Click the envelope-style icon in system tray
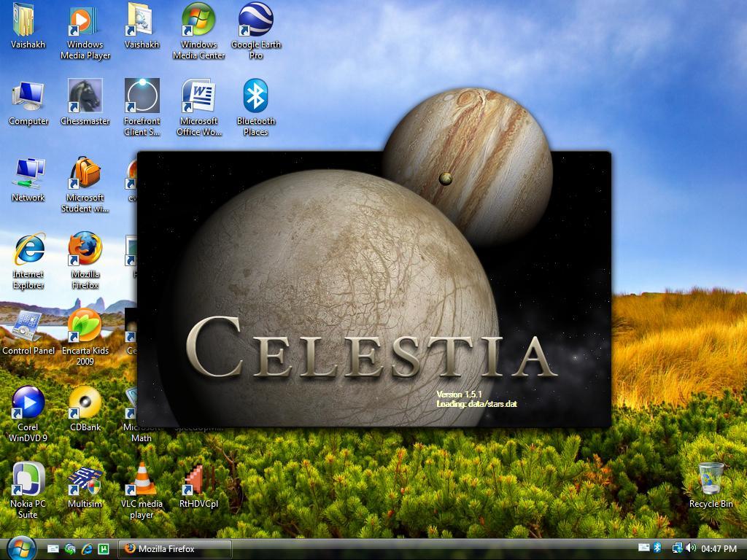This screenshot has width=747, height=560. pos(643,548)
